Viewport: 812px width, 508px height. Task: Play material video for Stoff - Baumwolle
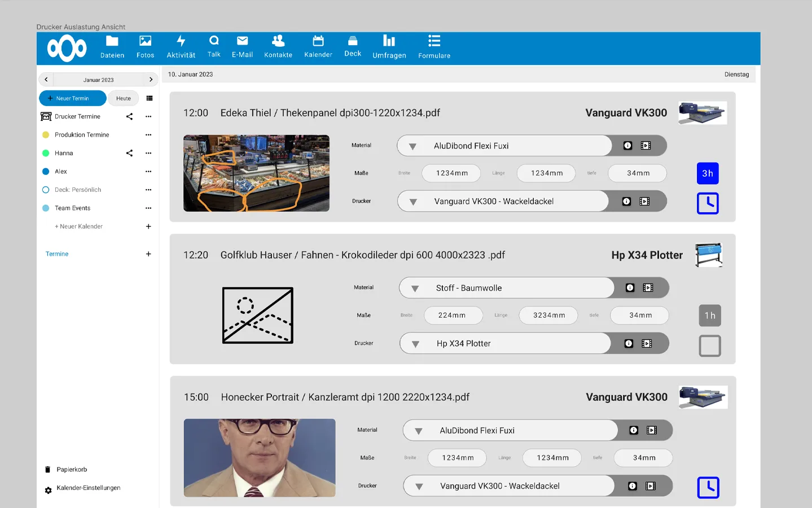(x=648, y=288)
